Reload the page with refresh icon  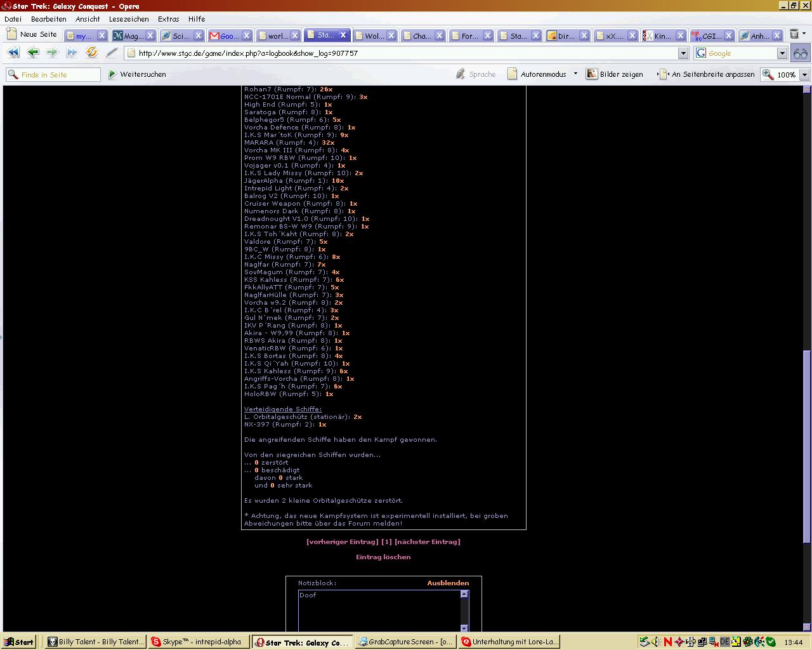pos(92,53)
